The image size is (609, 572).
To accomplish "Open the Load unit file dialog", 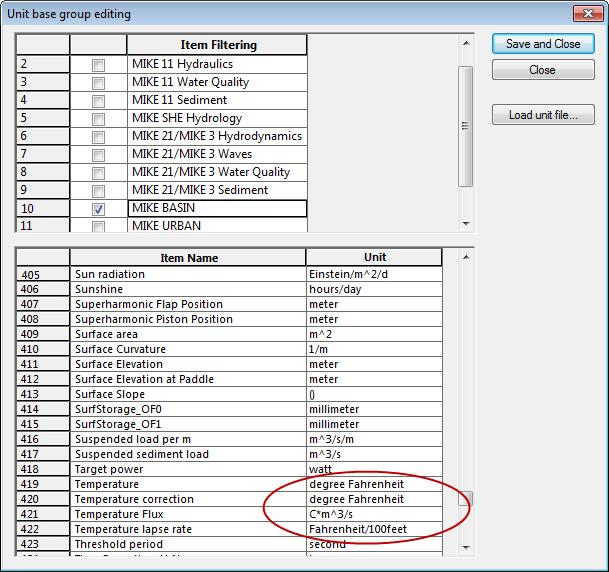I will 543,115.
